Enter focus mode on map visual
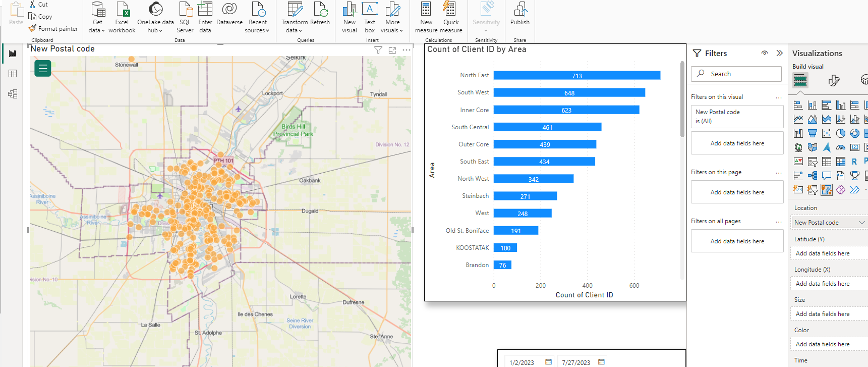 [392, 50]
